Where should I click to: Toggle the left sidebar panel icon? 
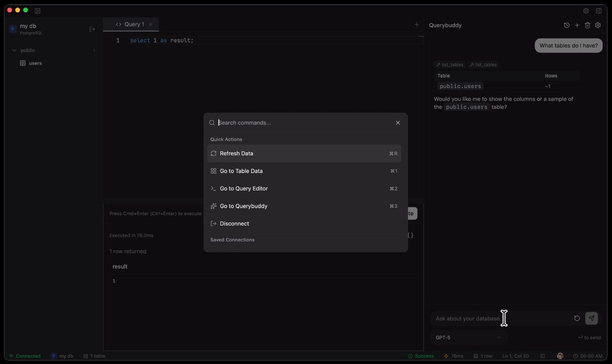point(38,10)
